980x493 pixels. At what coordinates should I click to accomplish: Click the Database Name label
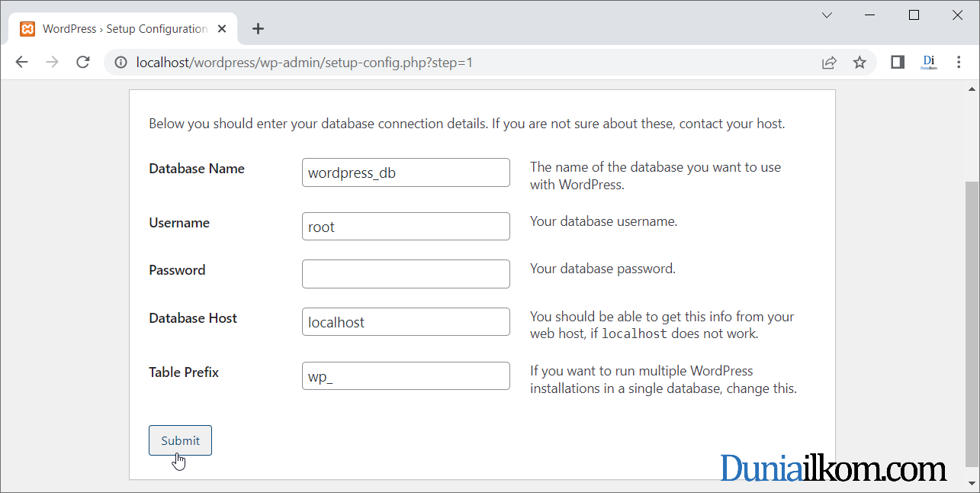pyautogui.click(x=197, y=169)
